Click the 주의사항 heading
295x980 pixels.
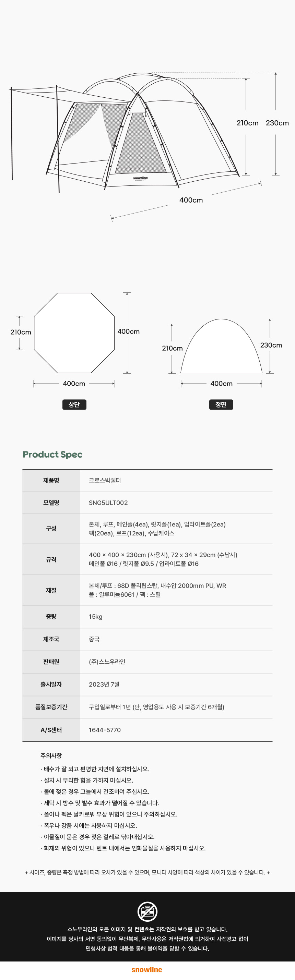coord(51,755)
